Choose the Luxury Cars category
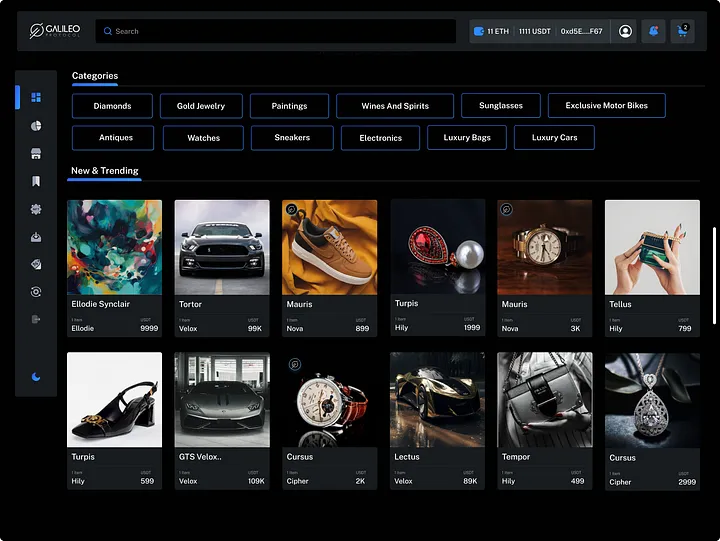Image resolution: width=720 pixels, height=541 pixels. (554, 137)
